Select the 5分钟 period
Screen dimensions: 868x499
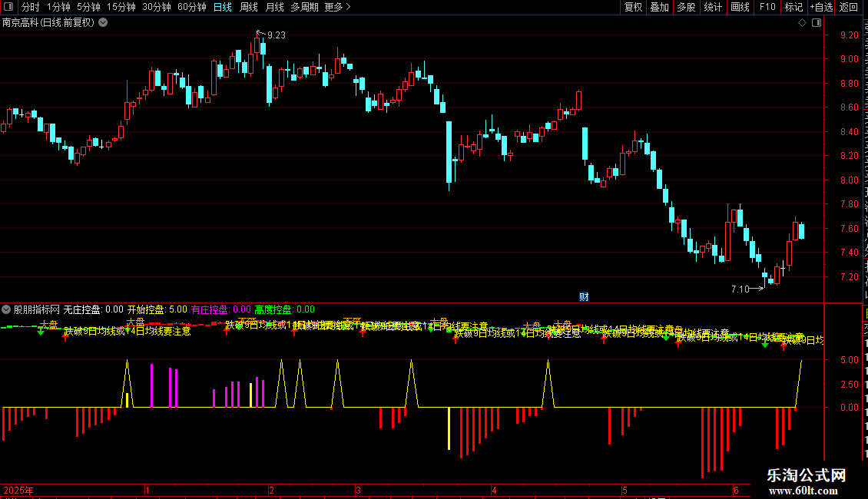(x=88, y=7)
